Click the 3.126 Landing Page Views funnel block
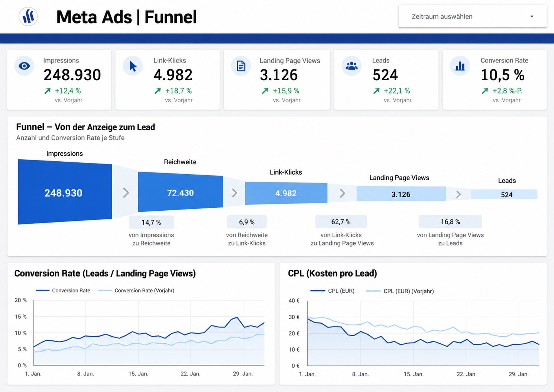 [401, 194]
